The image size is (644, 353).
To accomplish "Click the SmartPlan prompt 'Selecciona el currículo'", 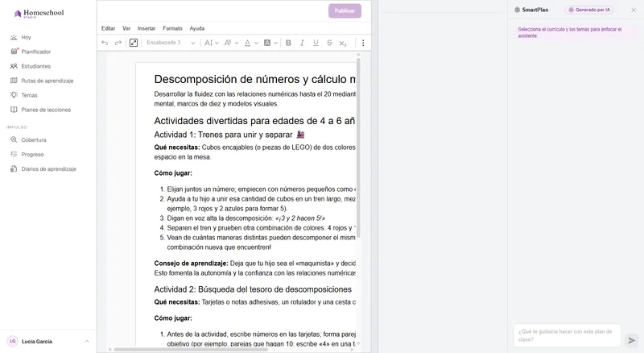I will (x=570, y=32).
